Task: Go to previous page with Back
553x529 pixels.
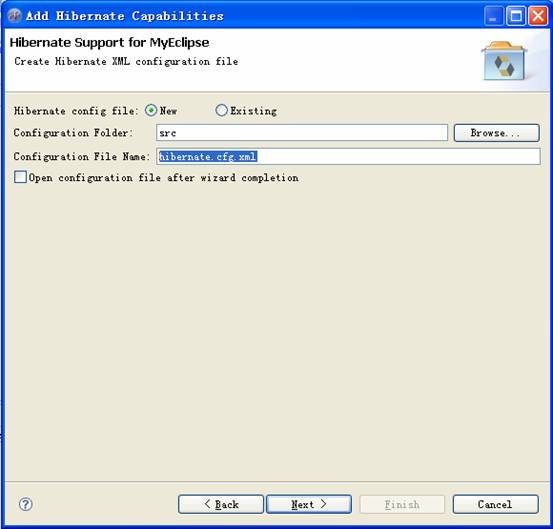Action: point(221,504)
